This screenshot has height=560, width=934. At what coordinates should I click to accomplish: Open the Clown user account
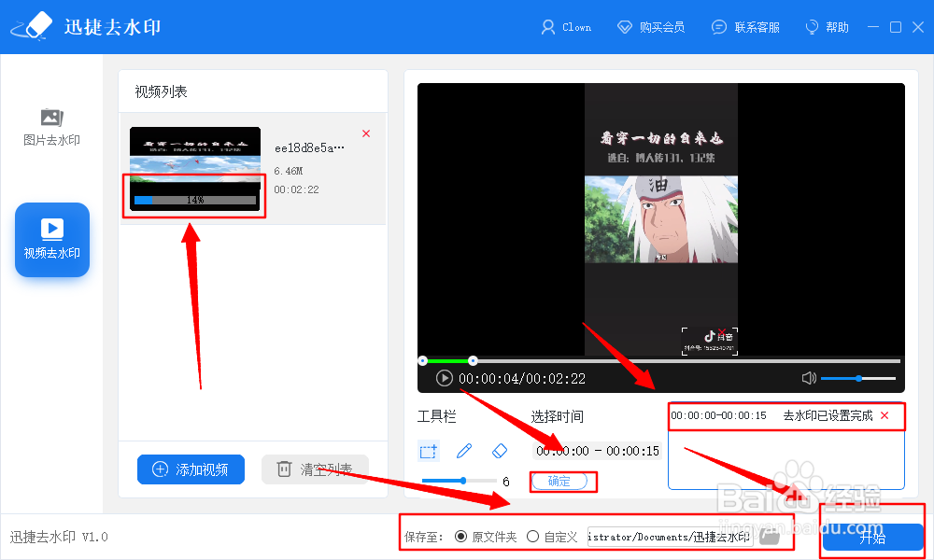566,27
